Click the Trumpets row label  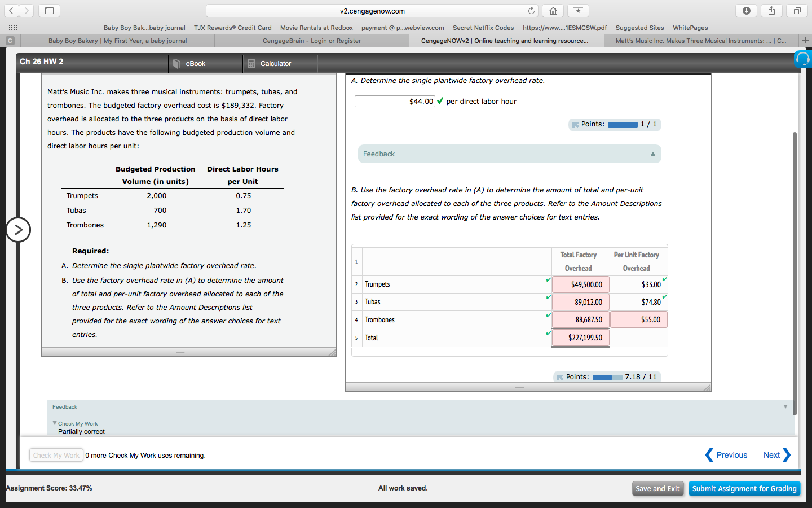(377, 284)
